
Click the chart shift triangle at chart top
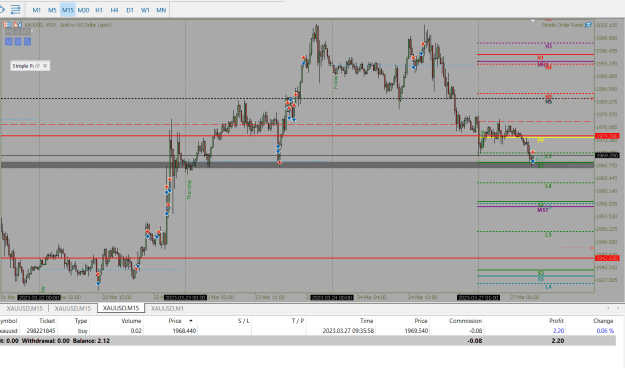(x=533, y=20)
